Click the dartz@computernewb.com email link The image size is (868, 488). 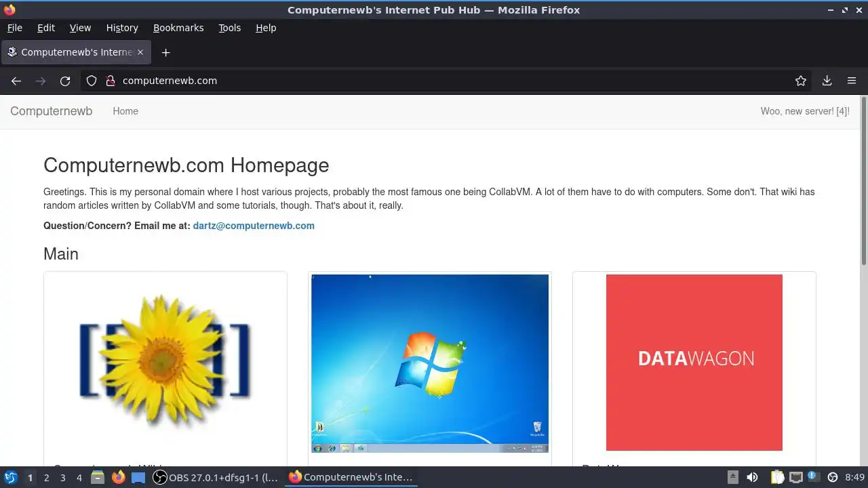(x=254, y=226)
